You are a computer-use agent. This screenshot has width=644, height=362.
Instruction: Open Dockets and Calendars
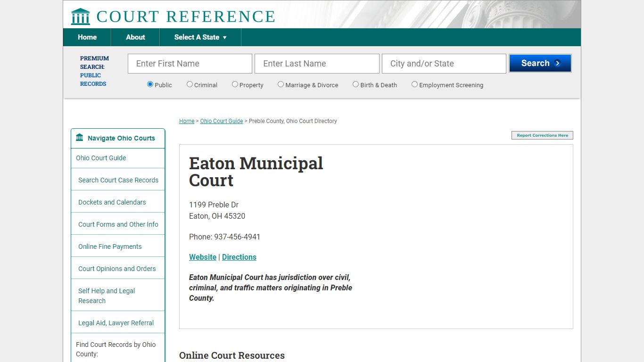[112, 202]
